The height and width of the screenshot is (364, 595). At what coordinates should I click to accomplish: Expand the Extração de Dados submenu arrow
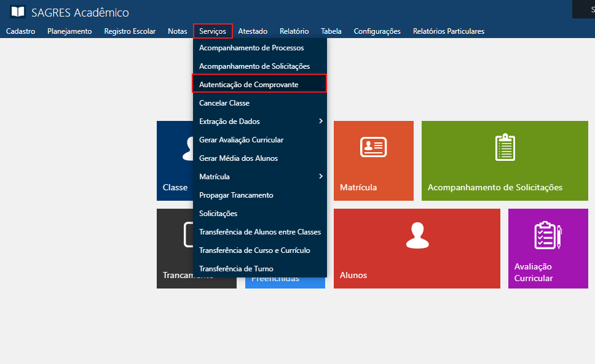[320, 122]
